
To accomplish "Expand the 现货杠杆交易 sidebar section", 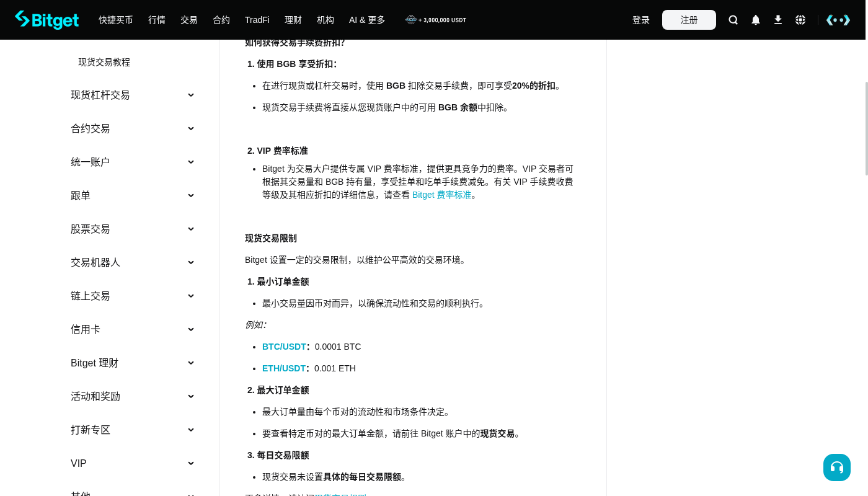I will coord(133,95).
